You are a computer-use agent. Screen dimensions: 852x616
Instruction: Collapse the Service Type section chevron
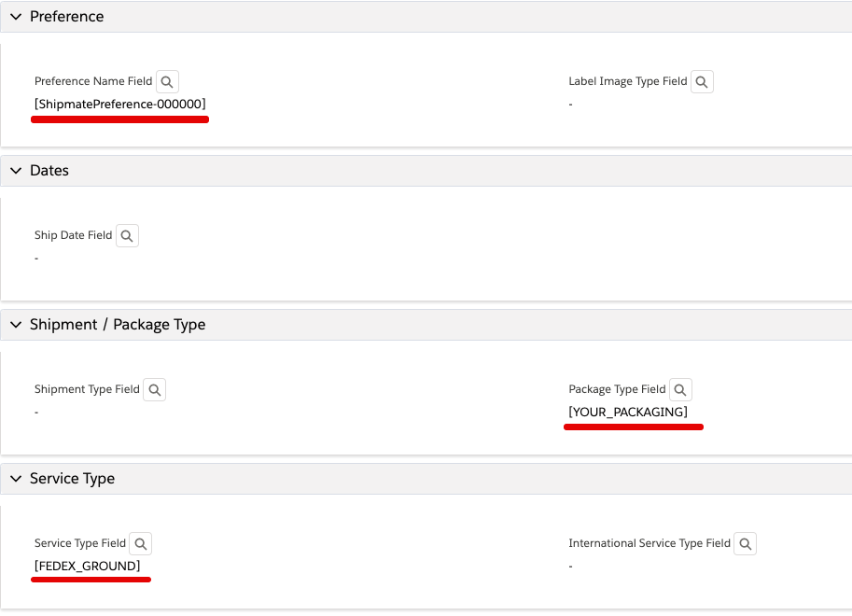[16, 479]
